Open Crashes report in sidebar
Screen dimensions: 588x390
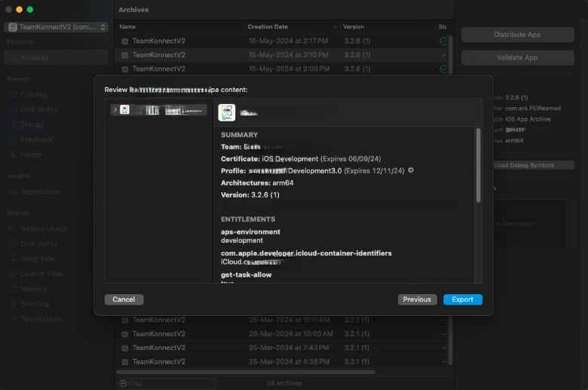[x=34, y=94]
